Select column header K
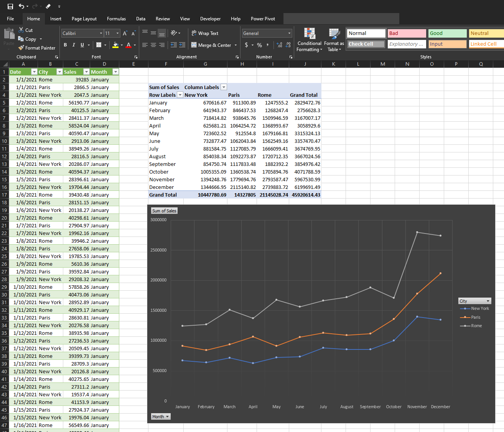This screenshot has height=432, width=504. pyautogui.click(x=334, y=64)
